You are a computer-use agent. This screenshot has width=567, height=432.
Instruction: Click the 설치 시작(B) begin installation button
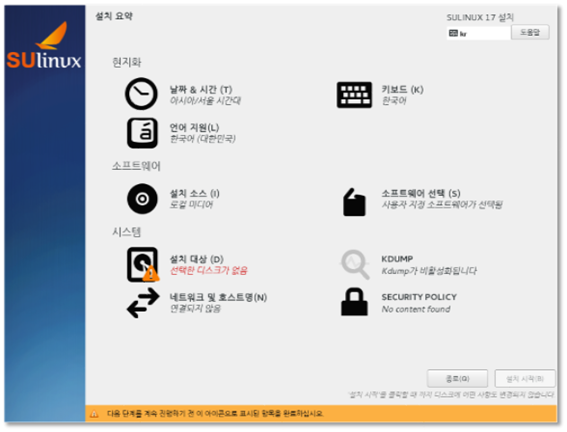525,378
